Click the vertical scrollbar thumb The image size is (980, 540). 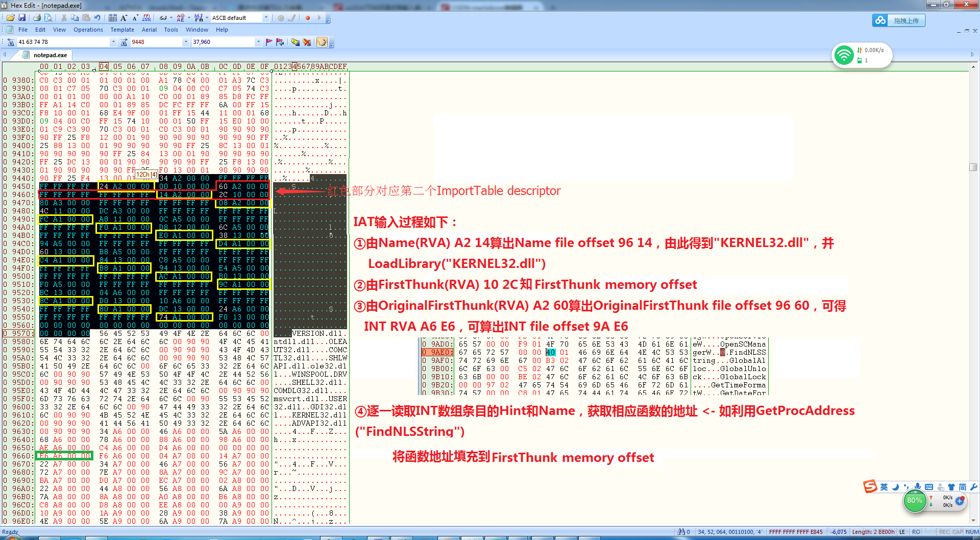click(973, 167)
